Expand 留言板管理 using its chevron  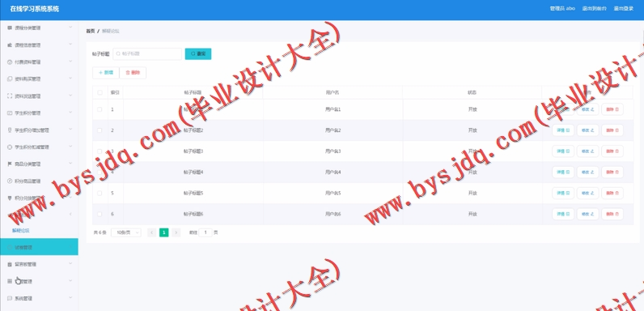(x=70, y=264)
